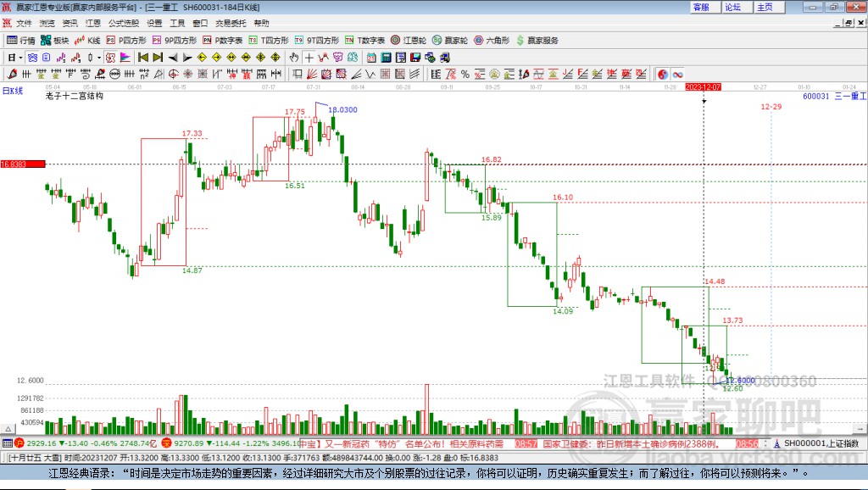Click the blue infinity symbol icon
Image resolution: width=868 pixels, height=490 pixels.
click(x=677, y=75)
